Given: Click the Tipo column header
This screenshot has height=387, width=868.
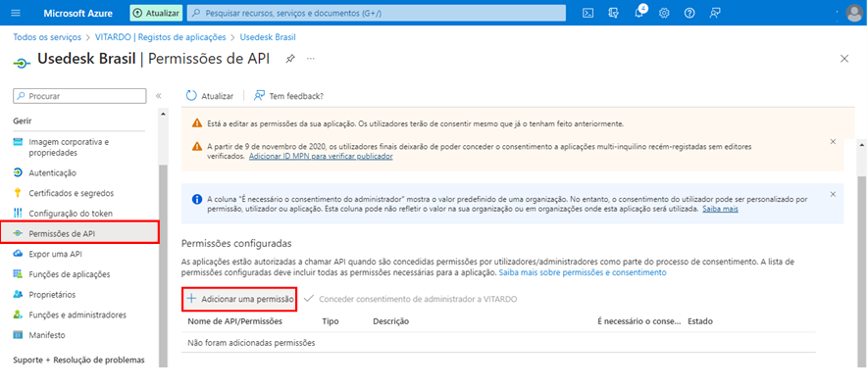Looking at the screenshot, I should coord(331,320).
